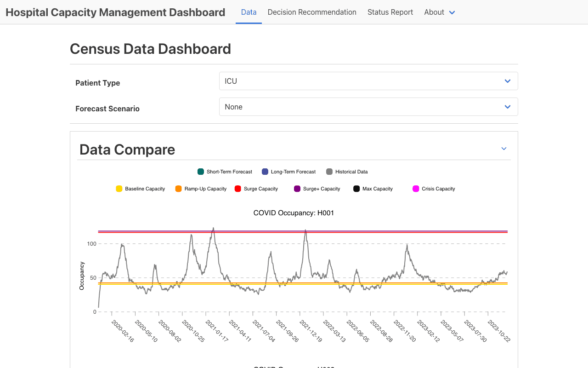Toggle Ramp-Up Capacity orange swatch
The image size is (588, 368).
click(179, 189)
